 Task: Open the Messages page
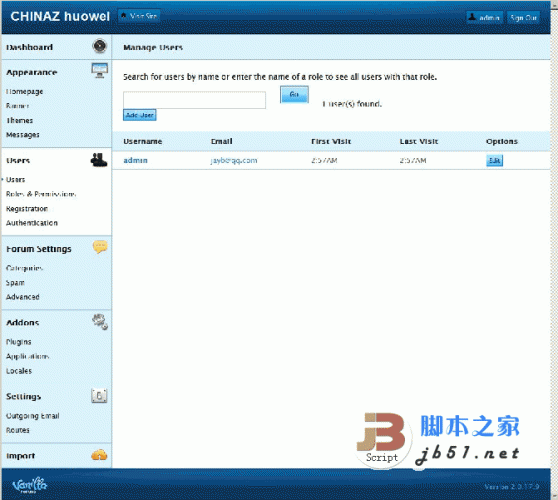pos(23,135)
